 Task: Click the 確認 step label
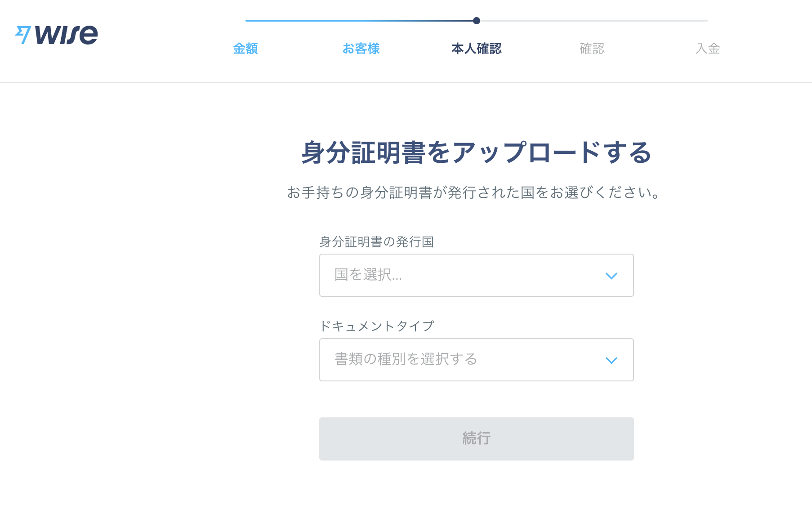[x=592, y=49]
